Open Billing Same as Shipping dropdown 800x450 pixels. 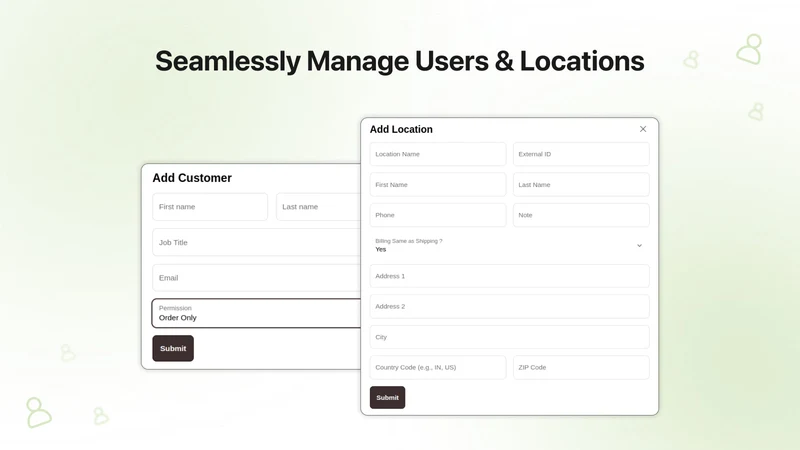509,245
